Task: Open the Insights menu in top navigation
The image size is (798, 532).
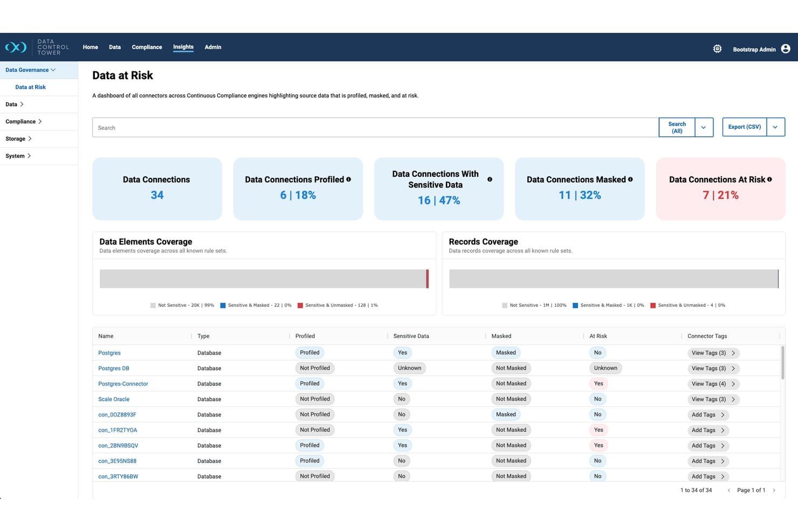Action: click(183, 47)
